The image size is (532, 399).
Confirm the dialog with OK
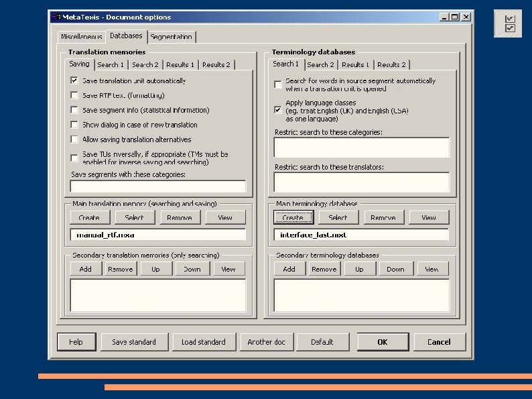coord(383,342)
